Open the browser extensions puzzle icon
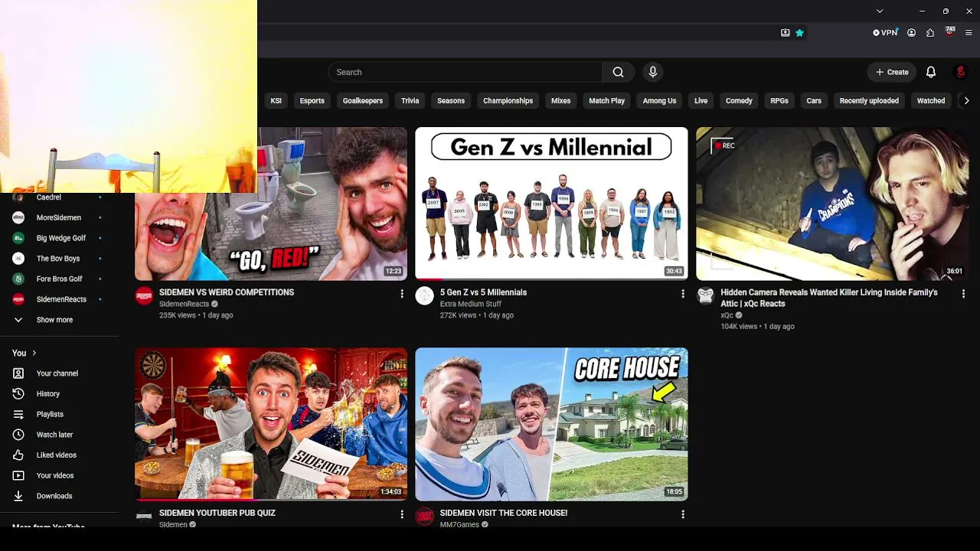The image size is (980, 551). (930, 33)
